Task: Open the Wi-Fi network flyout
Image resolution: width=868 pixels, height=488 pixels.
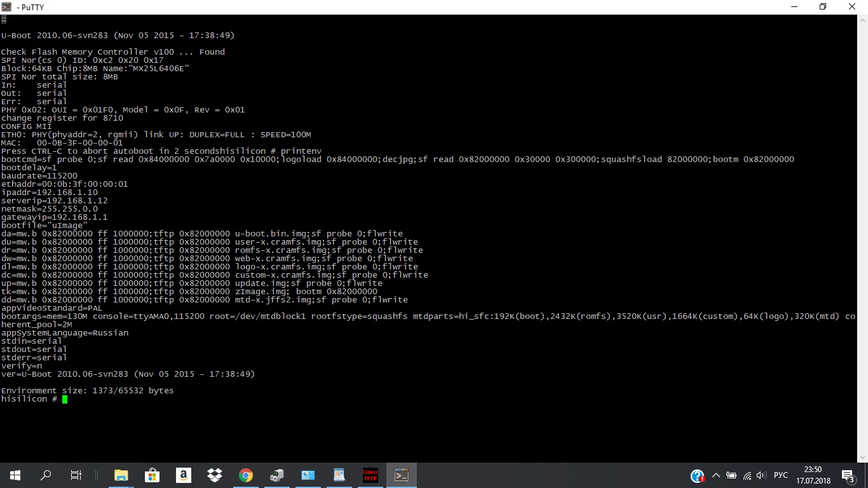Action: 747,475
